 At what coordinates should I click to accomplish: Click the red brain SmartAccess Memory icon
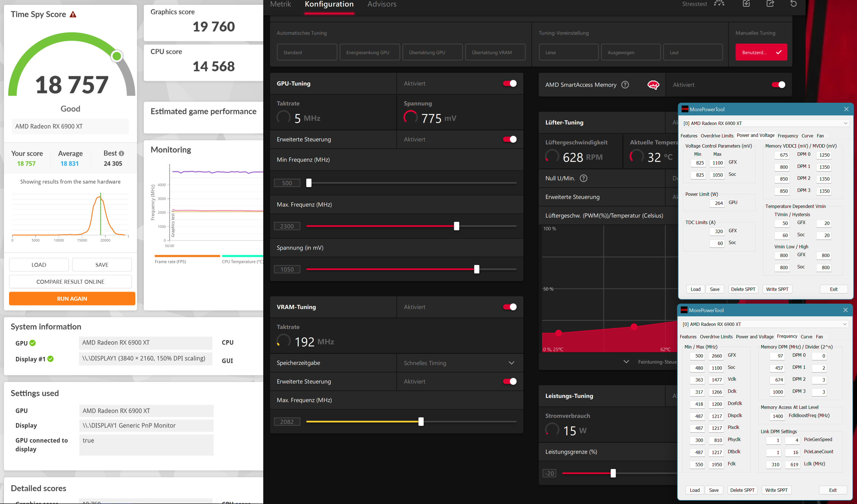pyautogui.click(x=653, y=85)
